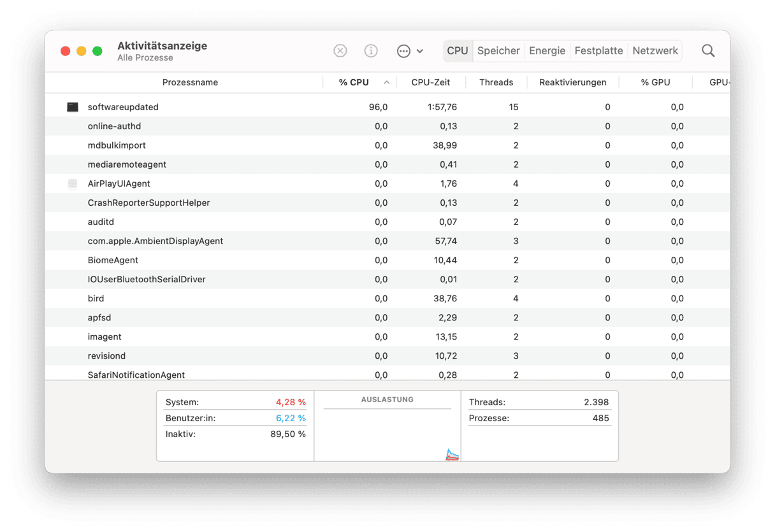Sort by the CPU-Zeit column header
775x532 pixels.
(x=431, y=82)
